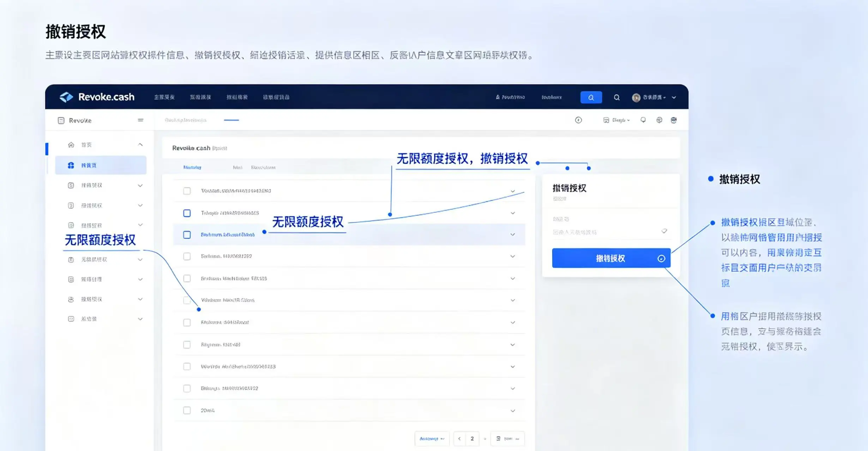Expand the topmost list row with its chevron

pyautogui.click(x=513, y=191)
